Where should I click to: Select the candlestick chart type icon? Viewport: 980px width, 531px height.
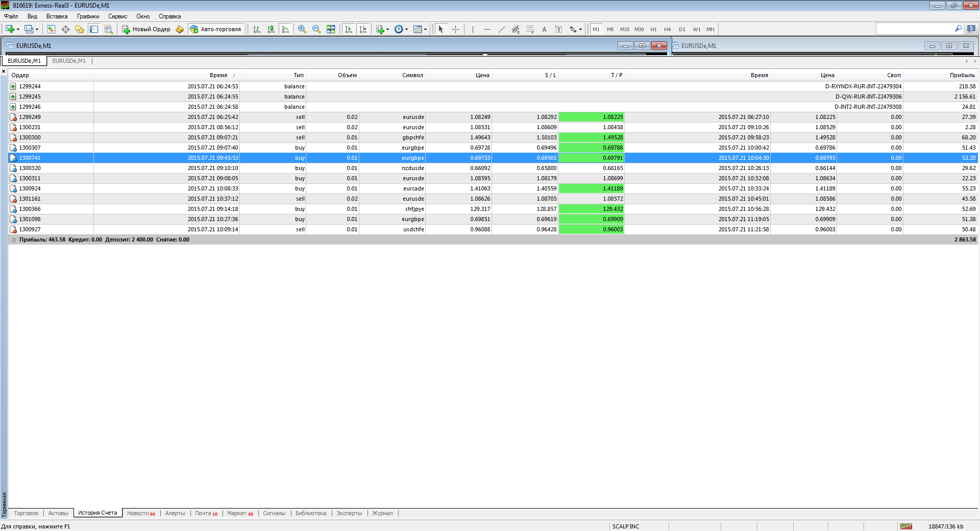point(271,29)
